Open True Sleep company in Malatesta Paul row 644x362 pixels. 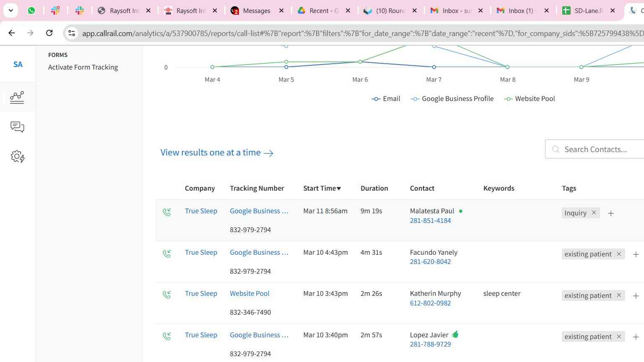pos(201,211)
